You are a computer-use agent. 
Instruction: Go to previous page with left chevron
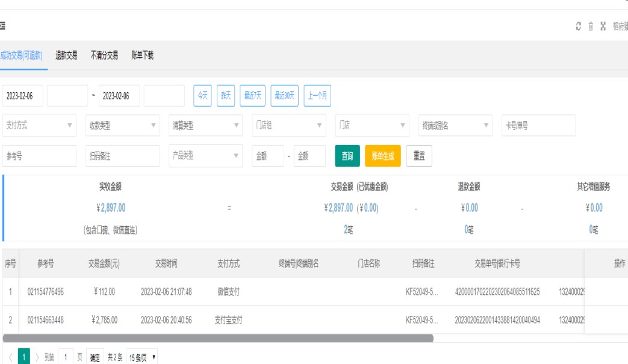point(10,357)
